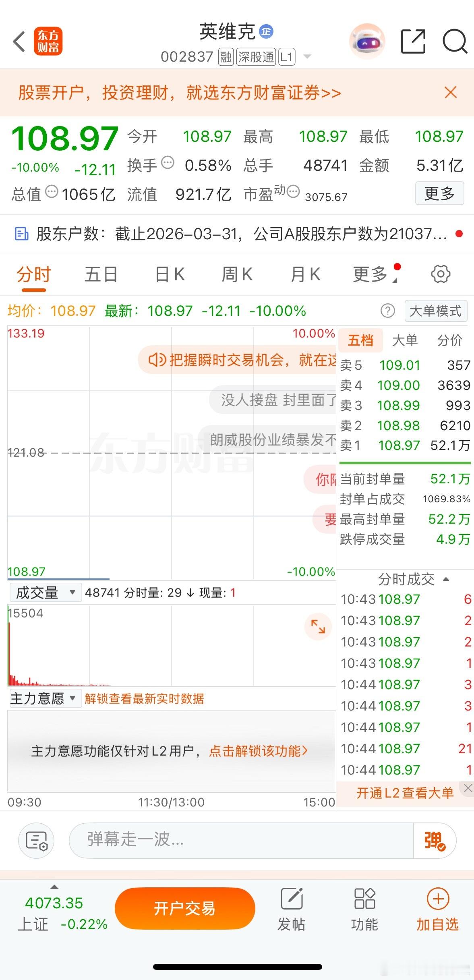Dismiss the 开通L2查看大单 prompt

(468, 788)
